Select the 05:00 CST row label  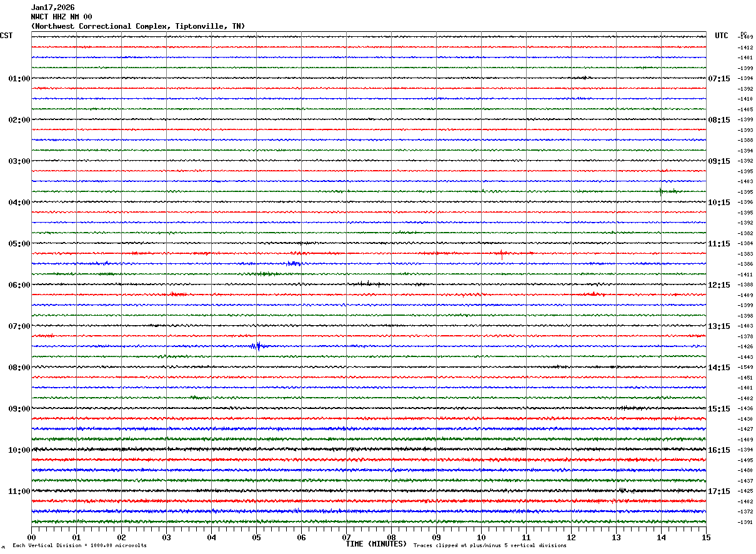19,244
